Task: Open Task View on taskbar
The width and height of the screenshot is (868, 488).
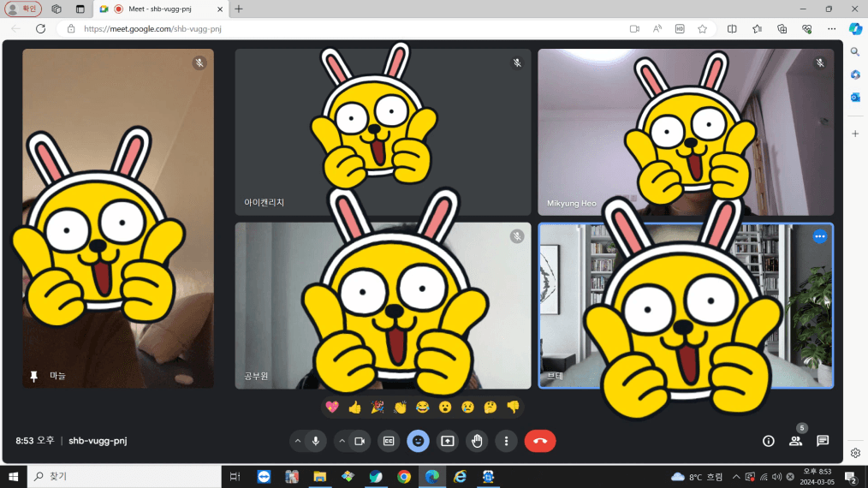Action: click(235, 476)
